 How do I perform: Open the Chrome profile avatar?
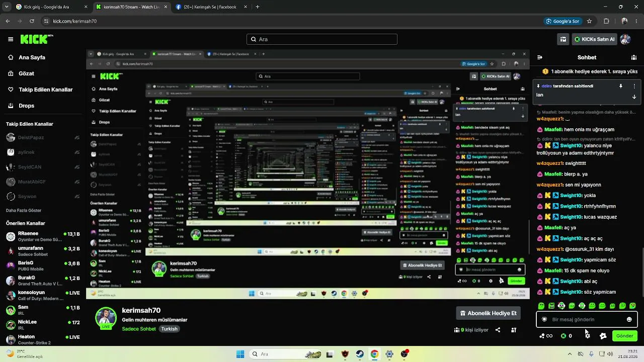(624, 21)
